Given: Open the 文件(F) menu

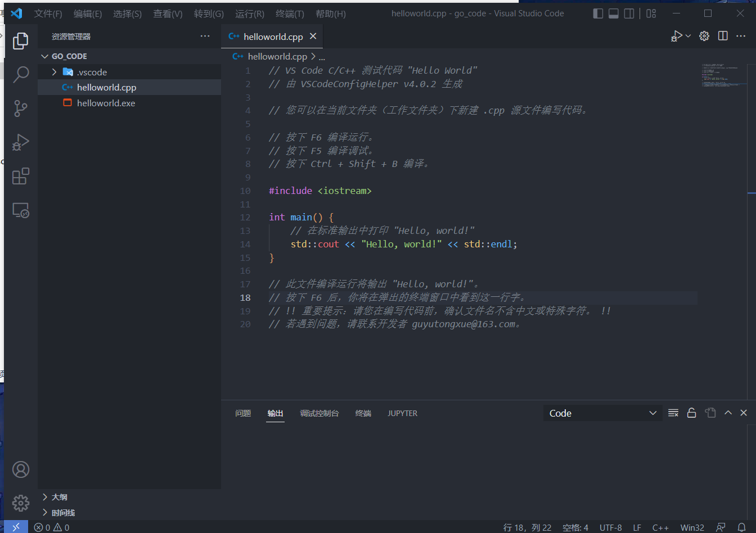Looking at the screenshot, I should (x=48, y=13).
